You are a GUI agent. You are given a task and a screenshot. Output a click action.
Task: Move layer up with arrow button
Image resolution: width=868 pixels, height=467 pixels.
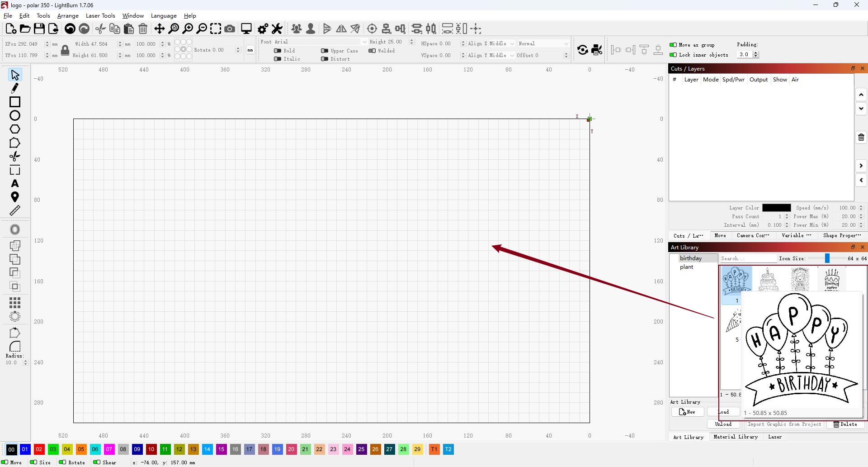861,95
